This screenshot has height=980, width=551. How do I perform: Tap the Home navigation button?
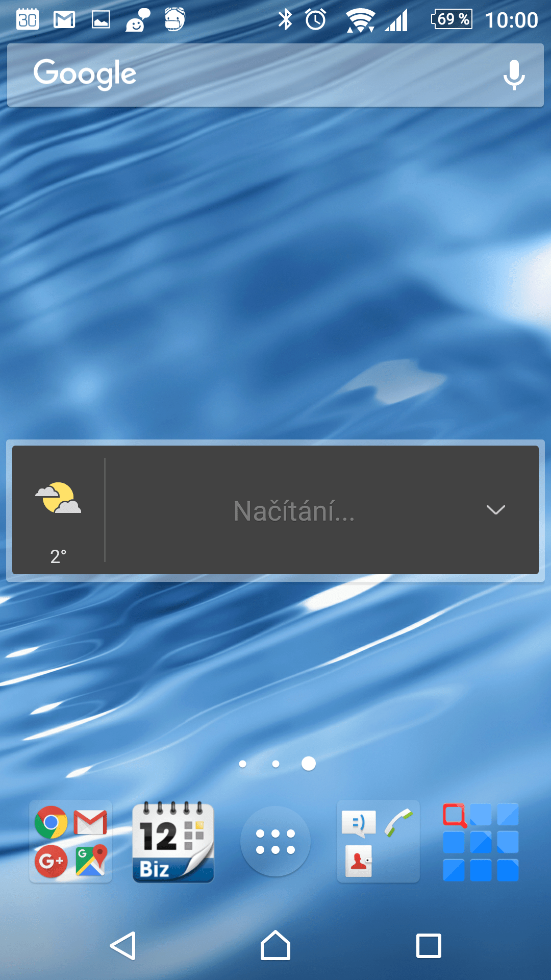[275, 945]
